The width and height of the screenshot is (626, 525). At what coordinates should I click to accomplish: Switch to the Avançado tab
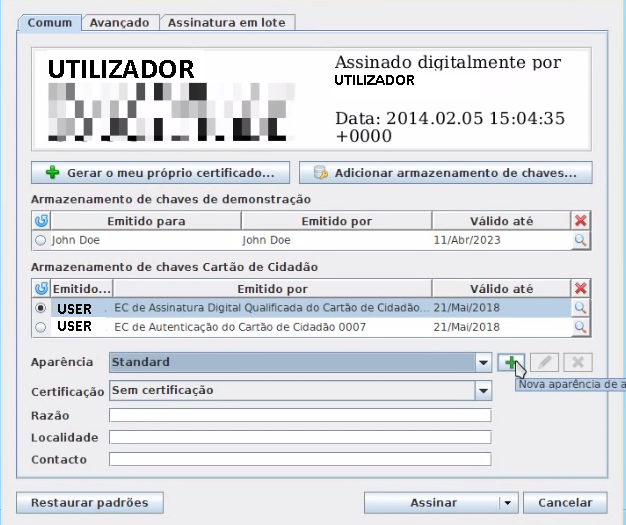click(x=119, y=22)
